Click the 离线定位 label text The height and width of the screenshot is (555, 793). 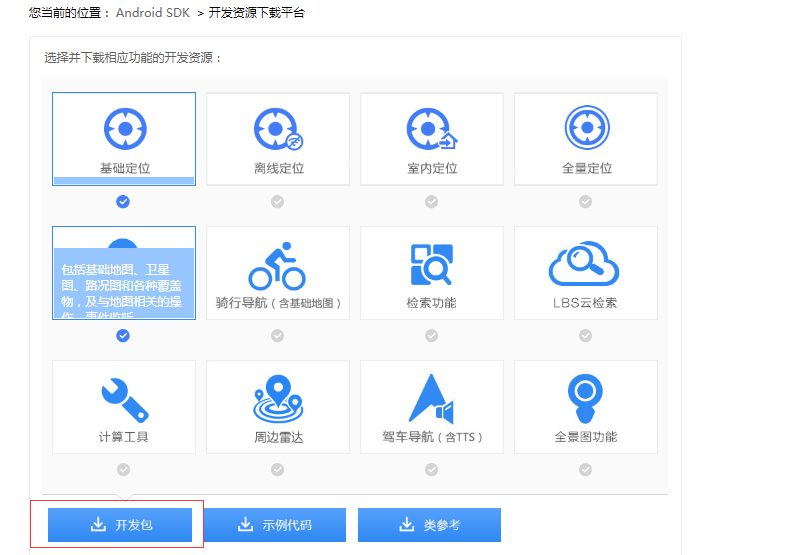click(279, 168)
